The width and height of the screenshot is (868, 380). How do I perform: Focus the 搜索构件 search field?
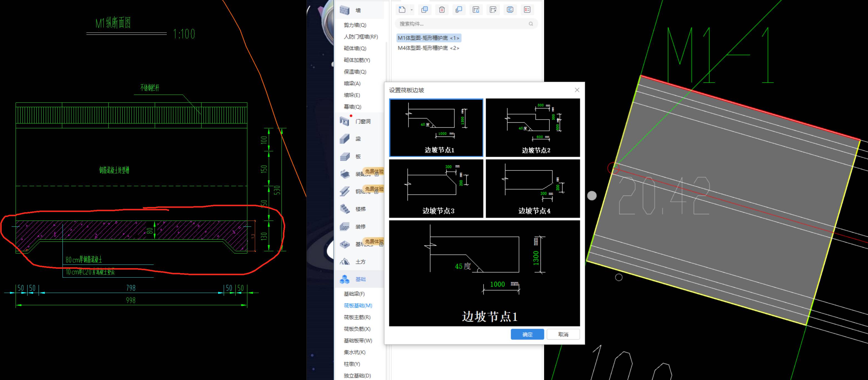tap(466, 24)
